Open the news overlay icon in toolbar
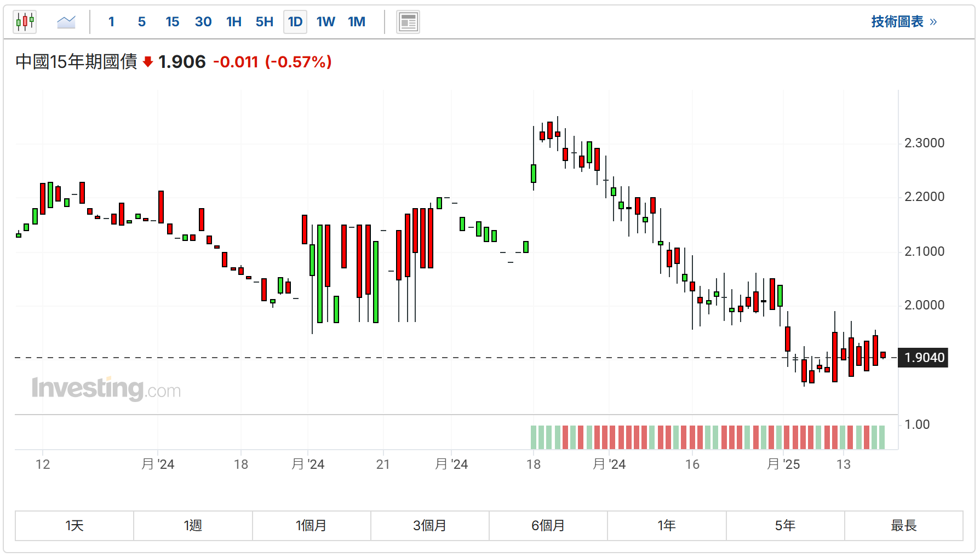980x557 pixels. [x=408, y=22]
